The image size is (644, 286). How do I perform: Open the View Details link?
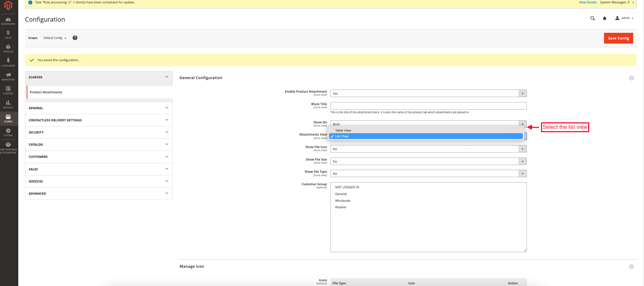click(587, 2)
